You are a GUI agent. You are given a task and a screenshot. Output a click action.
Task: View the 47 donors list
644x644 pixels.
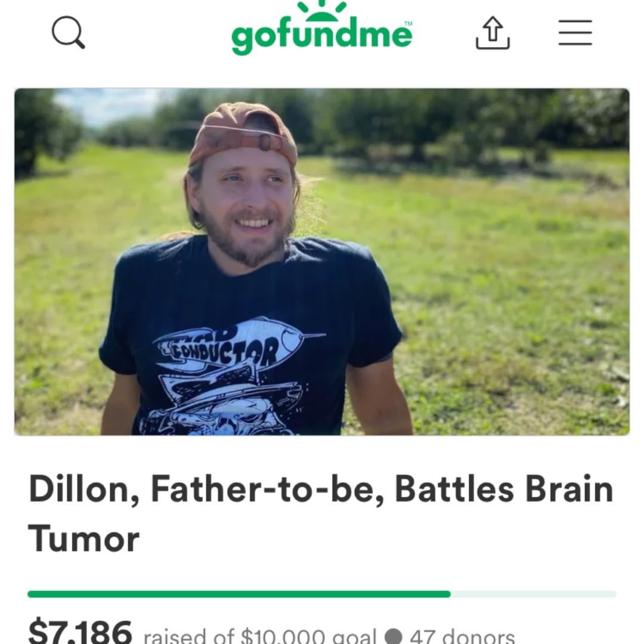(462, 636)
